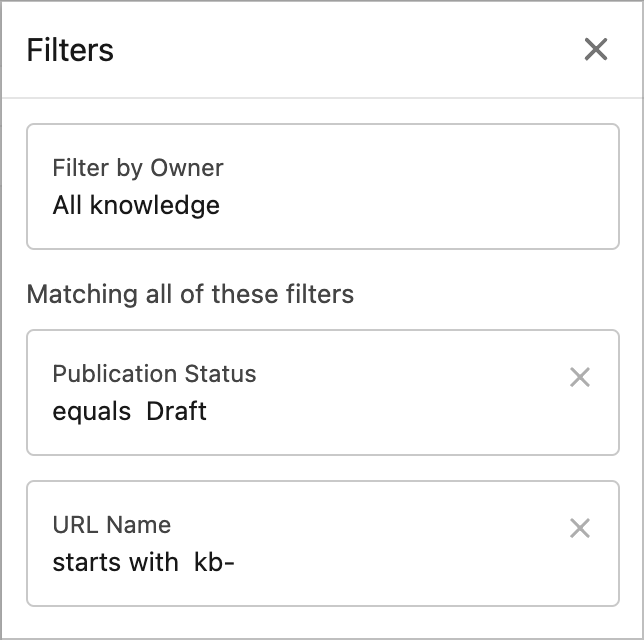The image size is (644, 640).
Task: Remove the URL Name filter
Action: [580, 528]
